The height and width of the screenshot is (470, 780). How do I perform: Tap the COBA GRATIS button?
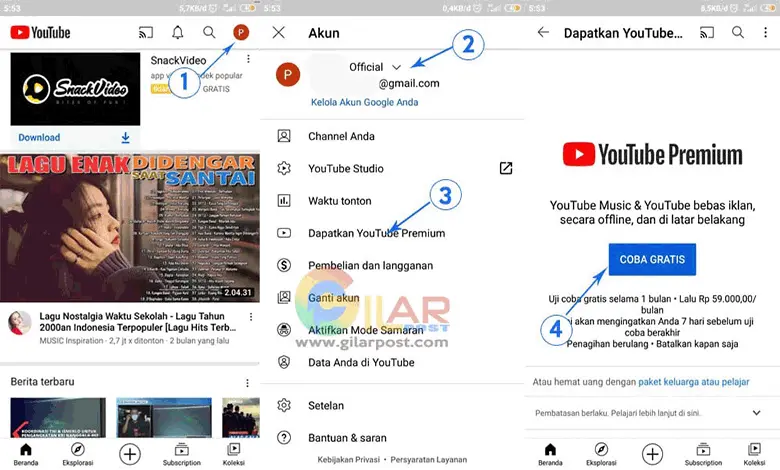point(652,260)
